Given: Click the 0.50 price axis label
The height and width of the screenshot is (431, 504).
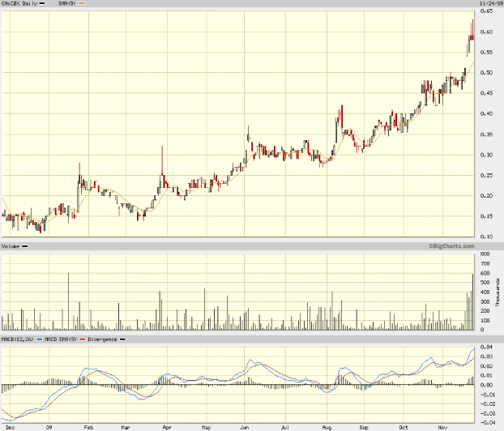Looking at the screenshot, I should point(489,73).
